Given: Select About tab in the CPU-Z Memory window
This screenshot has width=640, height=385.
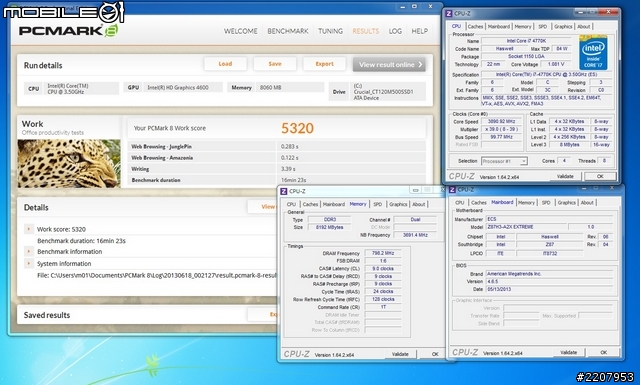Looking at the screenshot, I should pos(418,204).
